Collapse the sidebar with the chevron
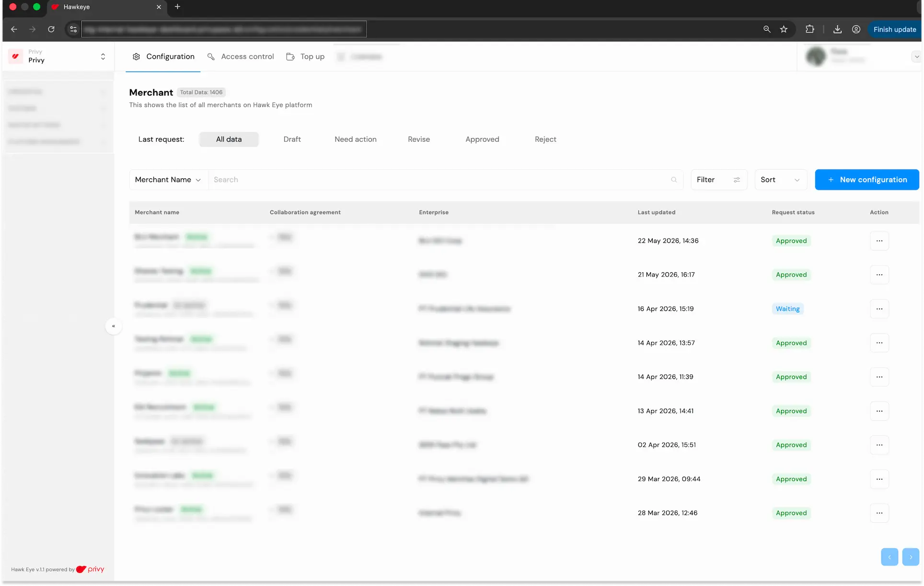 [114, 326]
